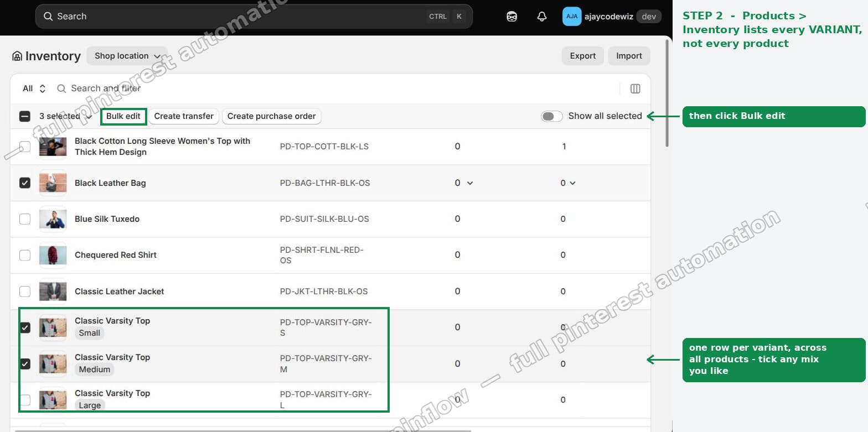This screenshot has height=432, width=868.
Task: Click SKU PD-SHRT-FLNL-RED-OS
Action: tap(322, 255)
